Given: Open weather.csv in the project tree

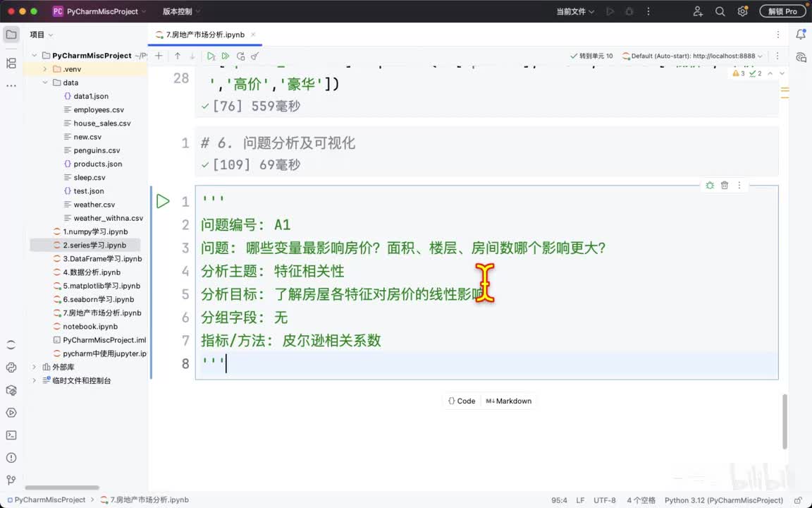Looking at the screenshot, I should 94,205.
